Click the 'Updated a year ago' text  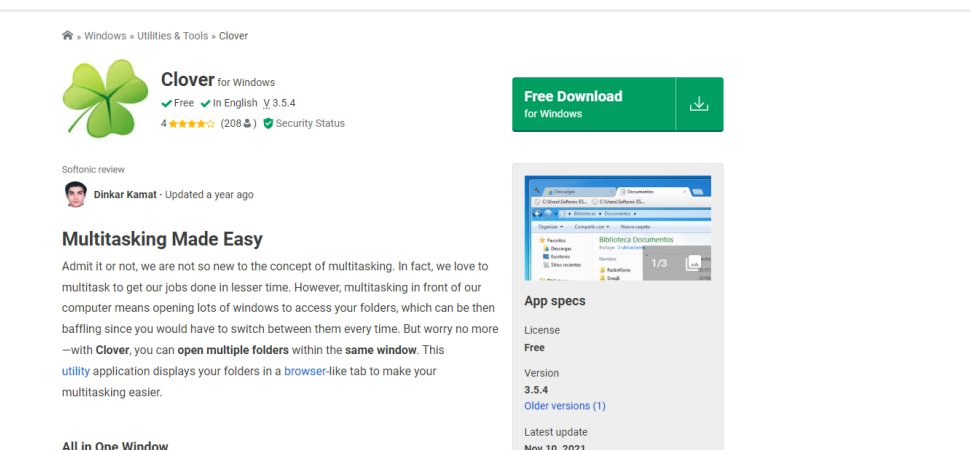209,194
